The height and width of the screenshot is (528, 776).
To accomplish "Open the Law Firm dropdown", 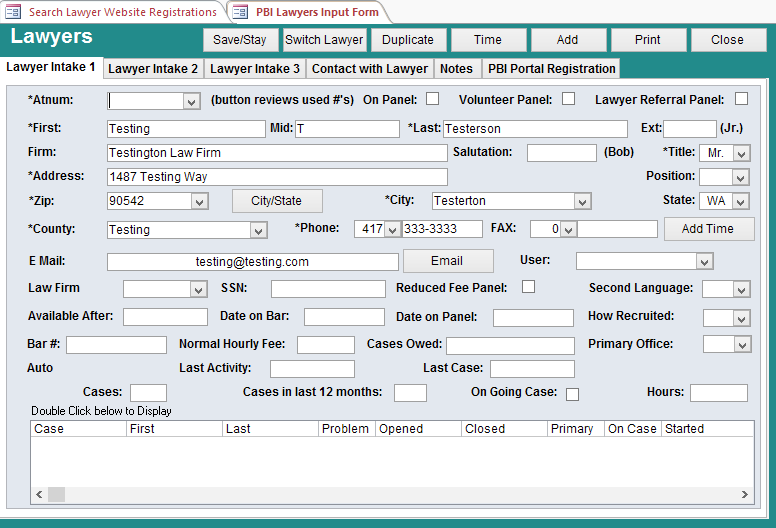I will coord(198,289).
